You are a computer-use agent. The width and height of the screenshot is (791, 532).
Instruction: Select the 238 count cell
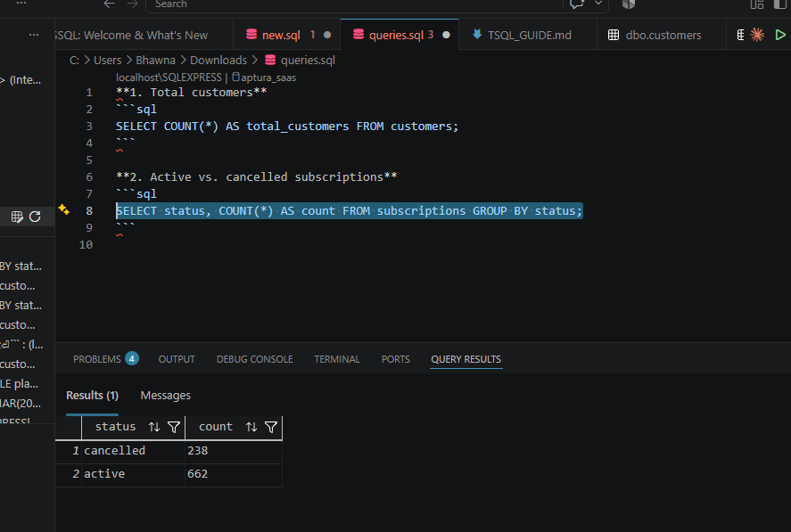(233, 450)
